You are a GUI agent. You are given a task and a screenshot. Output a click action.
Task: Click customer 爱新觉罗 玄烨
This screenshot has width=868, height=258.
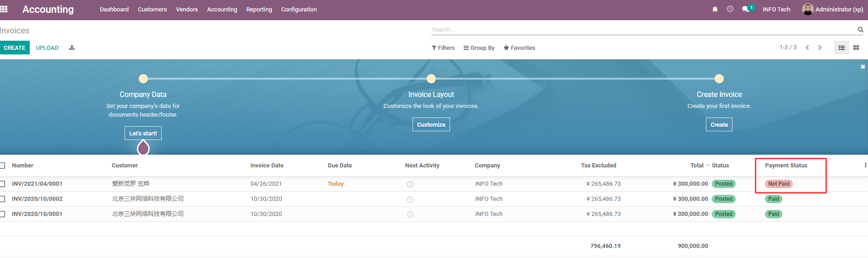click(x=131, y=183)
